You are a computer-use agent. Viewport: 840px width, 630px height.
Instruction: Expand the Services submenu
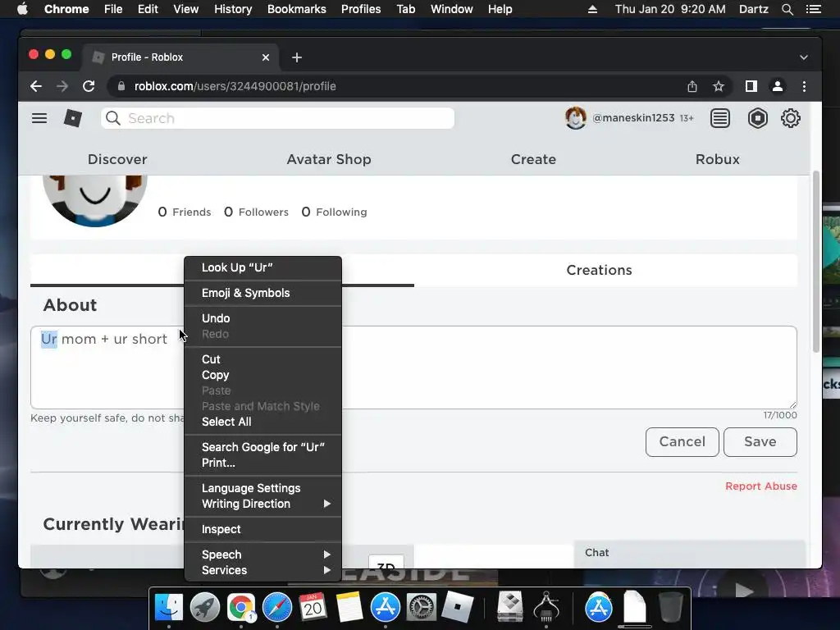click(262, 570)
